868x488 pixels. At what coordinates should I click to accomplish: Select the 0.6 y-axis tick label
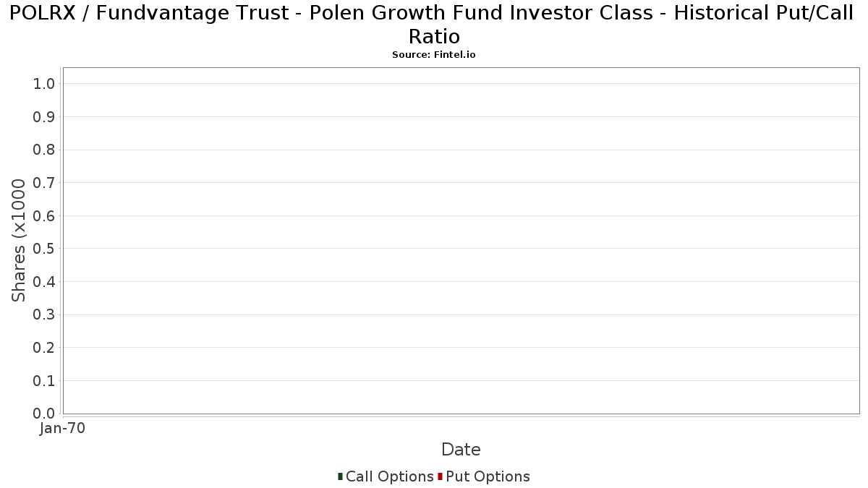click(44, 216)
